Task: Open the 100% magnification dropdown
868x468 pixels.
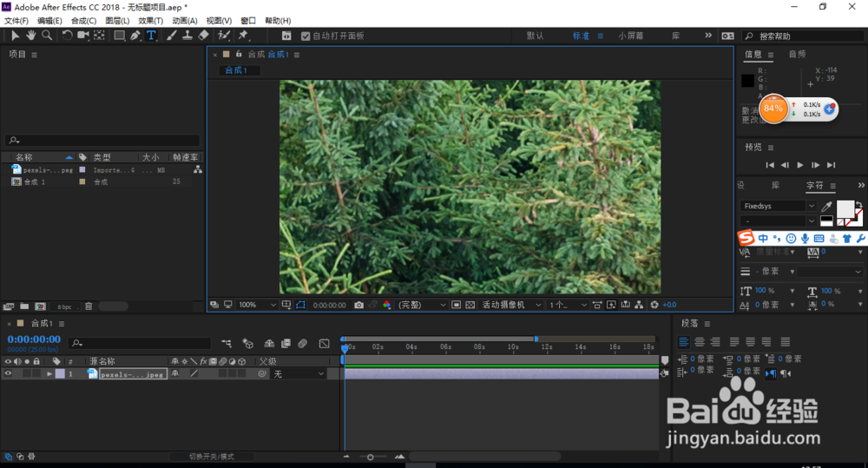Action: tap(257, 305)
